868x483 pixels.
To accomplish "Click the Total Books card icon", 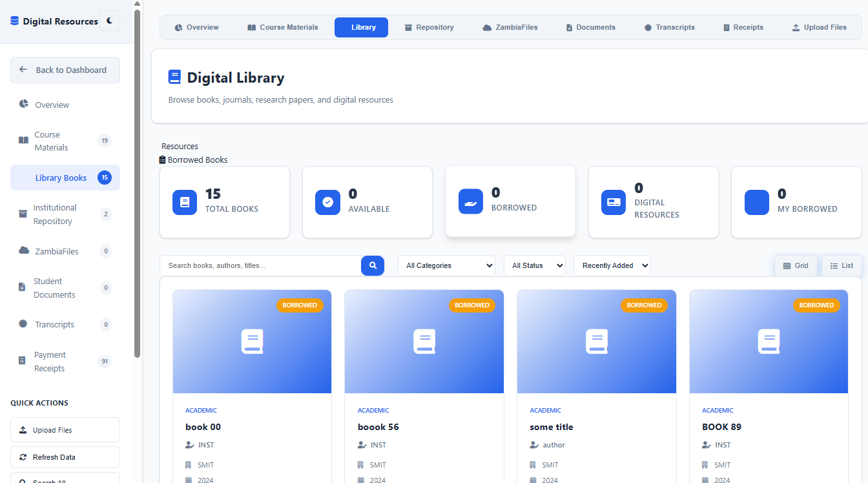I will click(185, 202).
